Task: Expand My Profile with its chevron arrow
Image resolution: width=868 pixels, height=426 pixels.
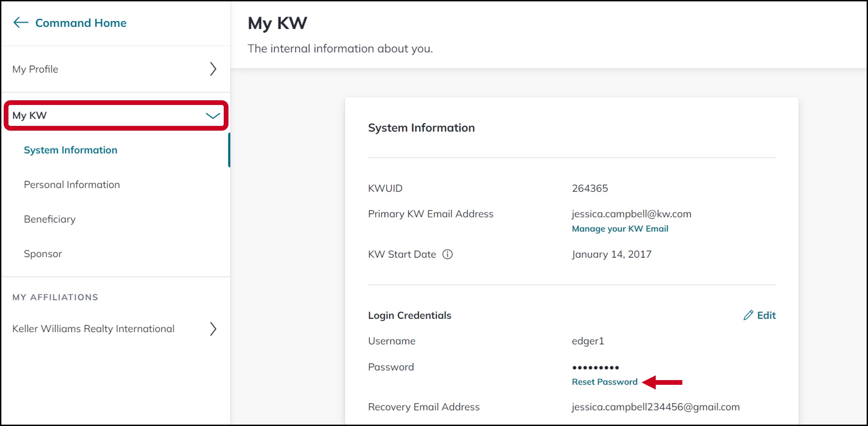Action: [x=213, y=69]
